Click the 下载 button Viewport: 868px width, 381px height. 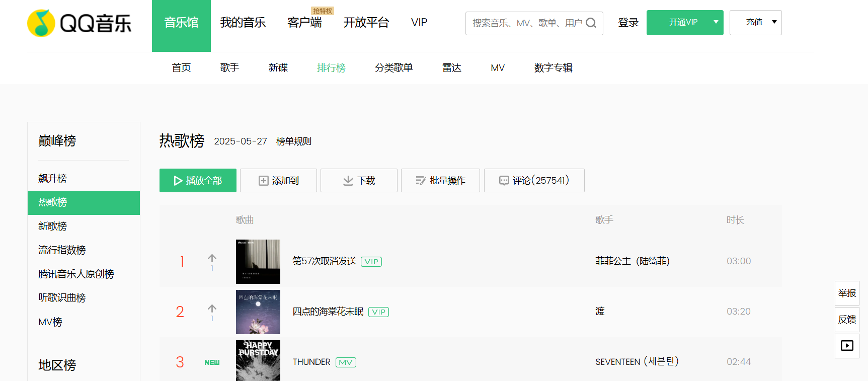tap(359, 181)
